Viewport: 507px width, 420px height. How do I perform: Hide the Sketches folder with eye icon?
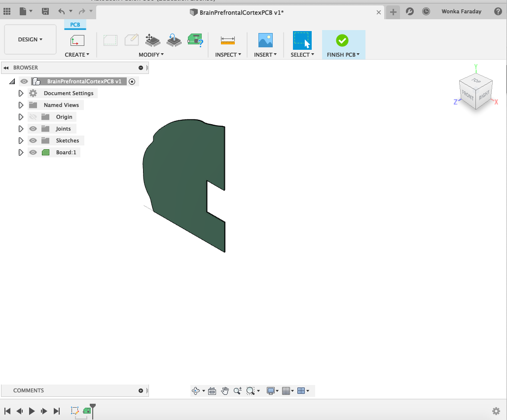point(33,140)
